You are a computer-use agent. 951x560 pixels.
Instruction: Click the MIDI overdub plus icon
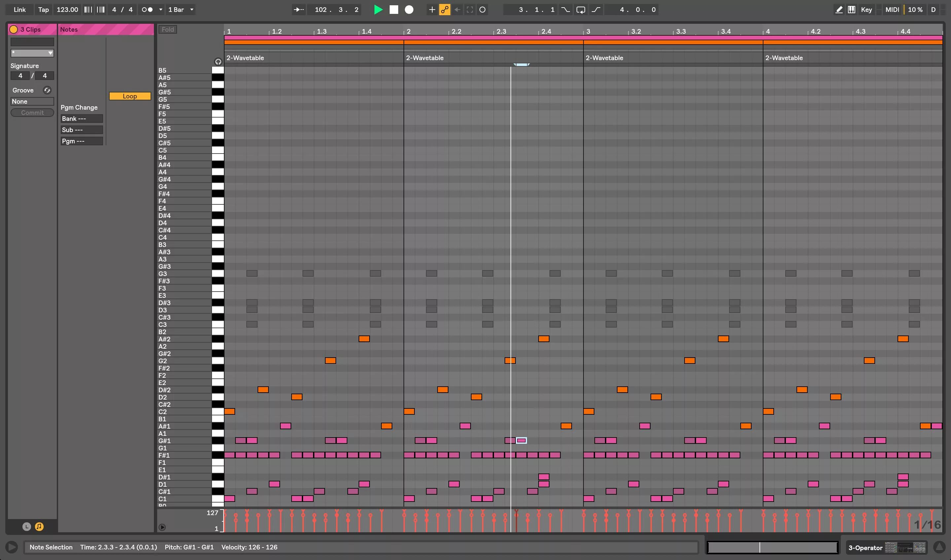[432, 10]
